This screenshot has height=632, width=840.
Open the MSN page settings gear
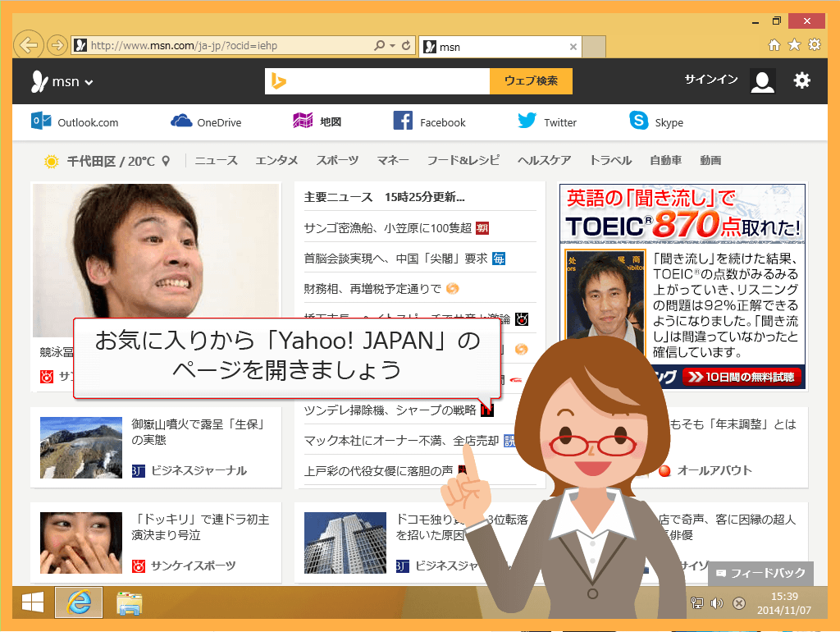pyautogui.click(x=801, y=80)
